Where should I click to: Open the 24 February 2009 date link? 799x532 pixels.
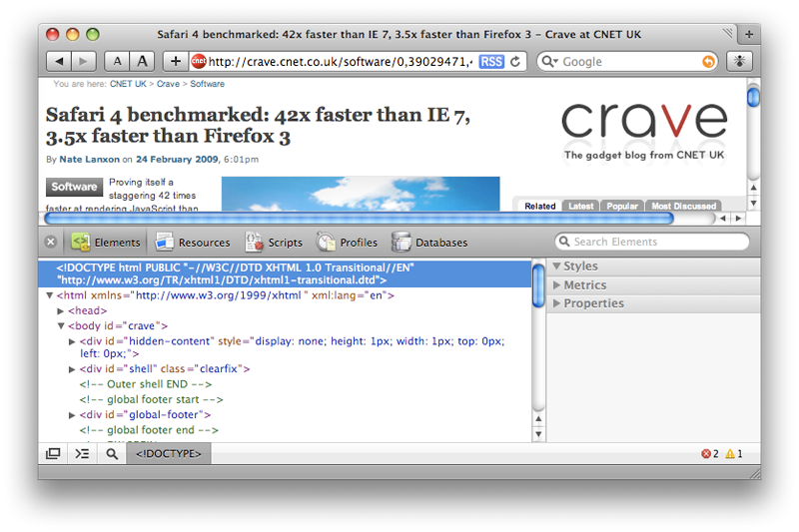click(177, 159)
